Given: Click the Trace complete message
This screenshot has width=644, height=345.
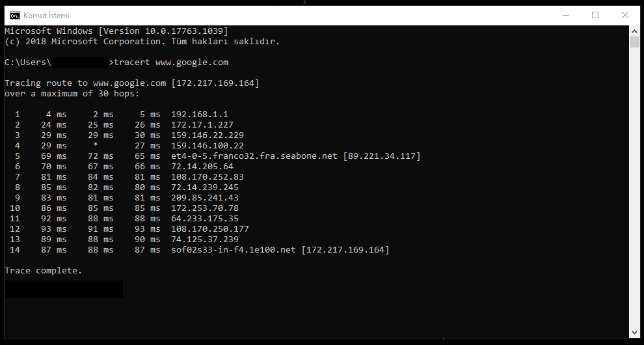Looking at the screenshot, I should click(44, 271).
